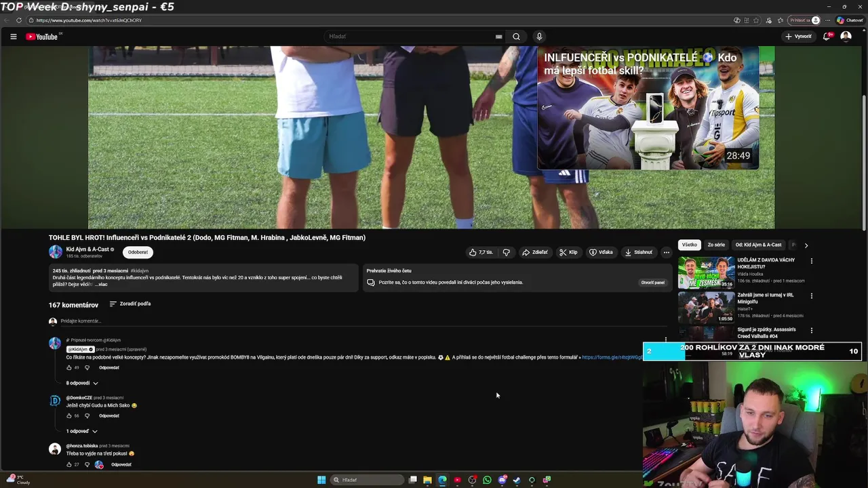Share video with Zdieľať button

click(x=534, y=252)
